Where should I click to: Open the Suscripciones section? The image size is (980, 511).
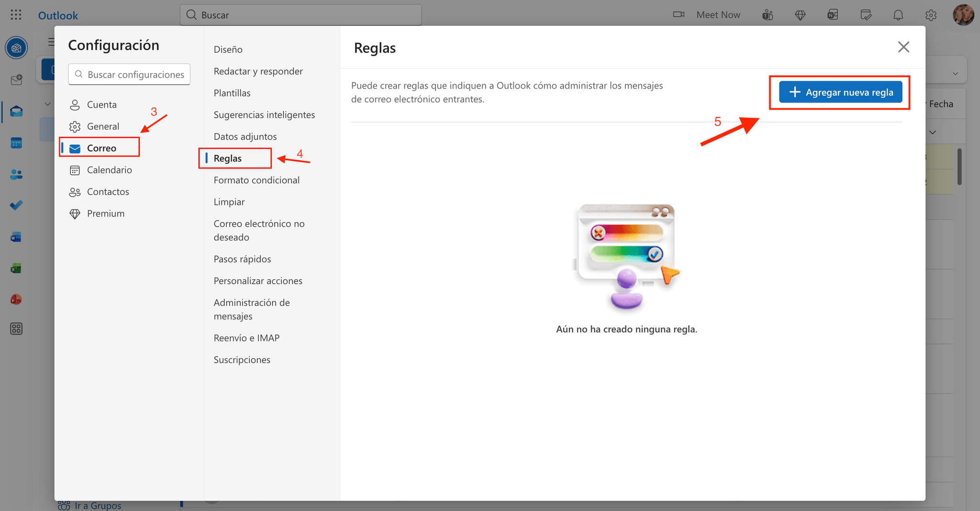pyautogui.click(x=242, y=360)
